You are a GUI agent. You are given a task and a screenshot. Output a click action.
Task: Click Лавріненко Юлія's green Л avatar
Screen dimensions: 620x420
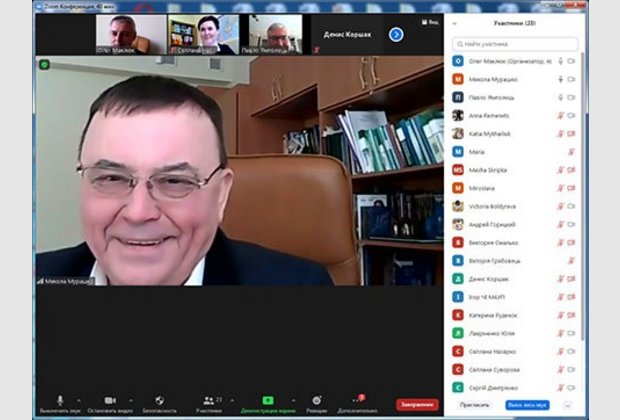click(458, 333)
